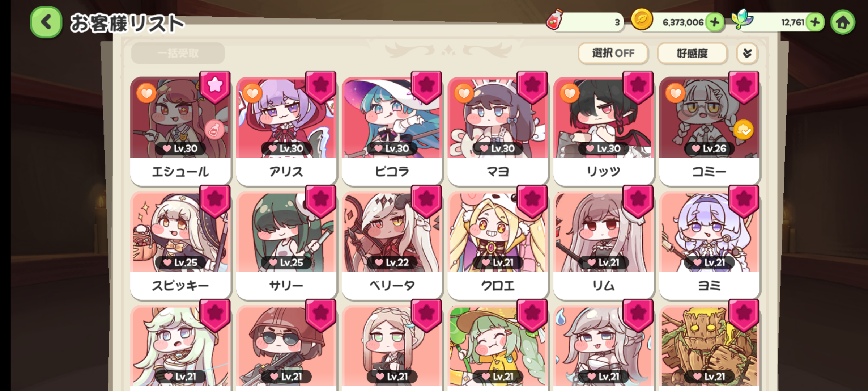The height and width of the screenshot is (391, 868).
Task: Claim all with the 一括受取 button
Action: 178,53
